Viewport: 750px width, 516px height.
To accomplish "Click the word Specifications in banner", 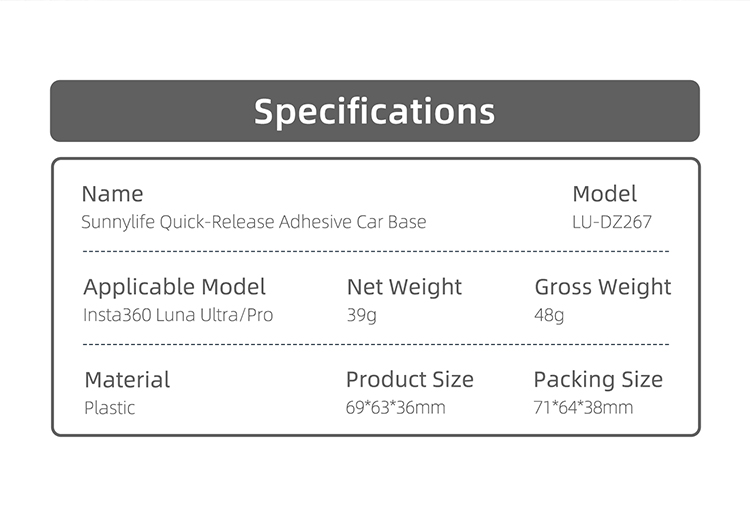I will pos(375,112).
